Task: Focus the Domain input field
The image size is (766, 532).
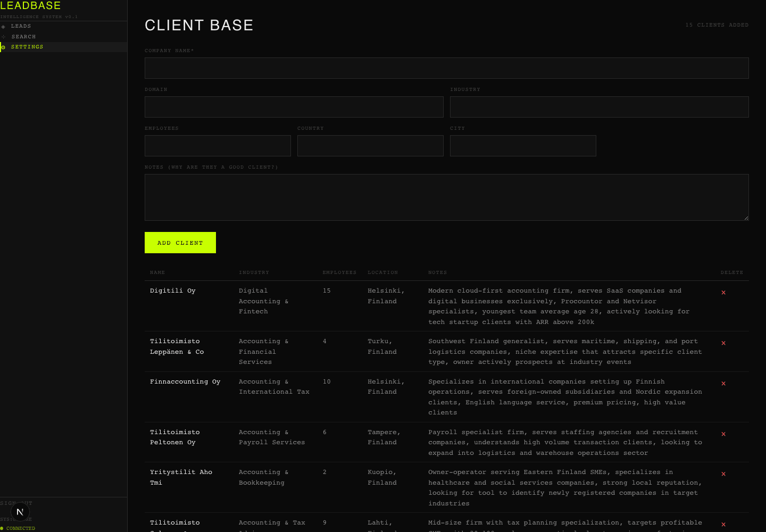Action: 294,107
